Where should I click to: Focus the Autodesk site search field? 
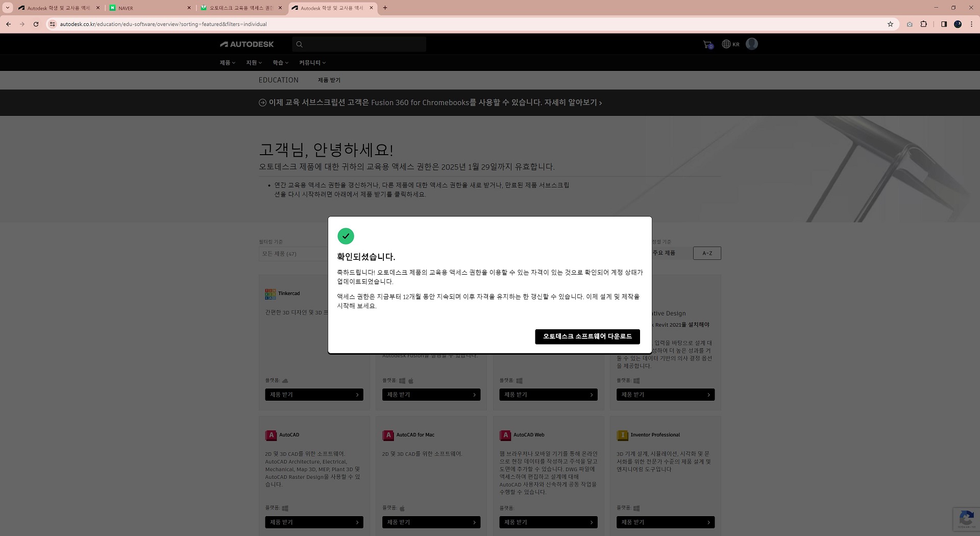point(359,44)
